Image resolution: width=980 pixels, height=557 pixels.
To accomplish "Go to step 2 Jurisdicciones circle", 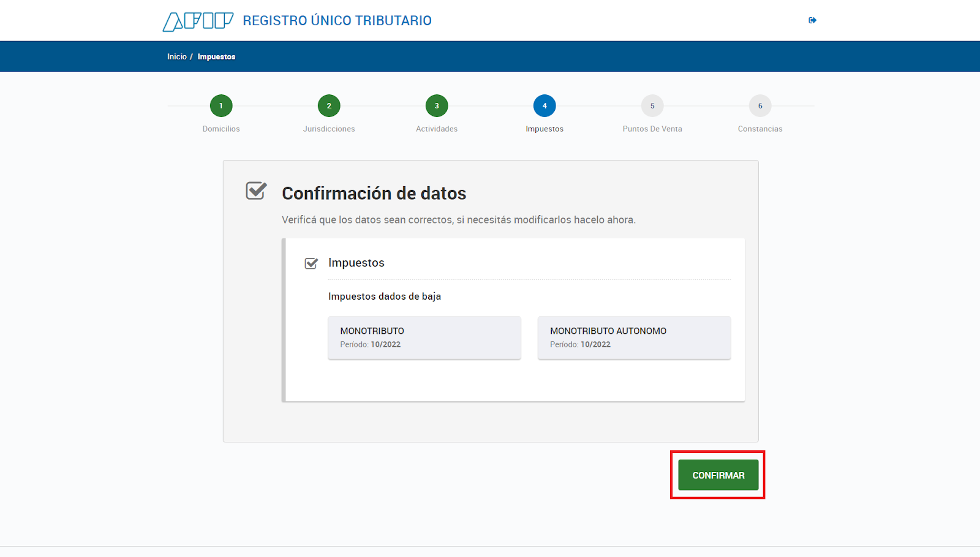I will pos(329,106).
